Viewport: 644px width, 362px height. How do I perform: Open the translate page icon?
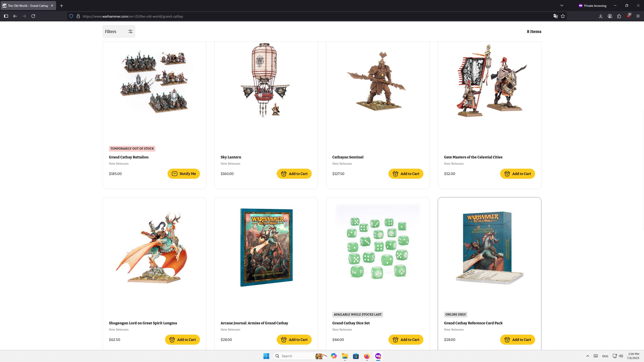tap(555, 16)
